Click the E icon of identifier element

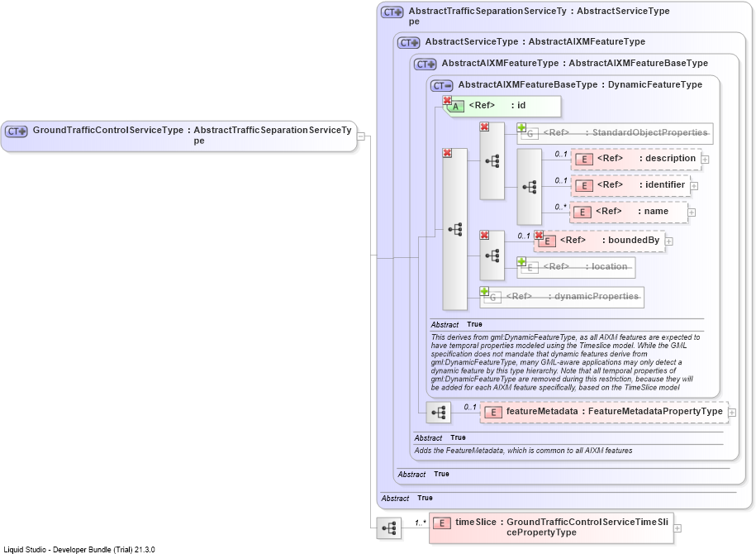click(584, 186)
